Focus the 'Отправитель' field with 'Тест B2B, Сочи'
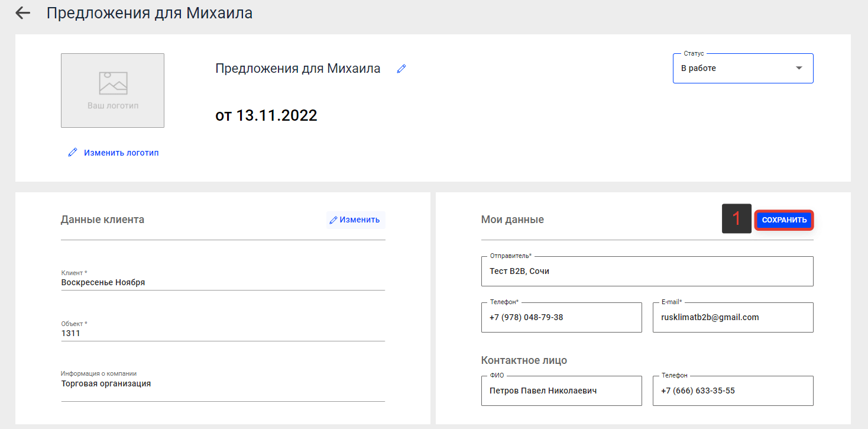The width and height of the screenshot is (868, 429). (647, 271)
